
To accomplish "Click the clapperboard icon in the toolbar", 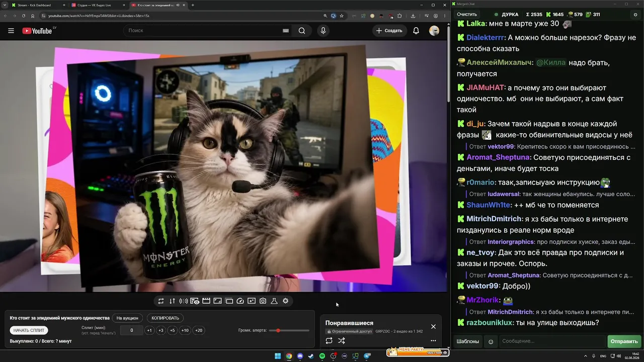I will 206,301.
